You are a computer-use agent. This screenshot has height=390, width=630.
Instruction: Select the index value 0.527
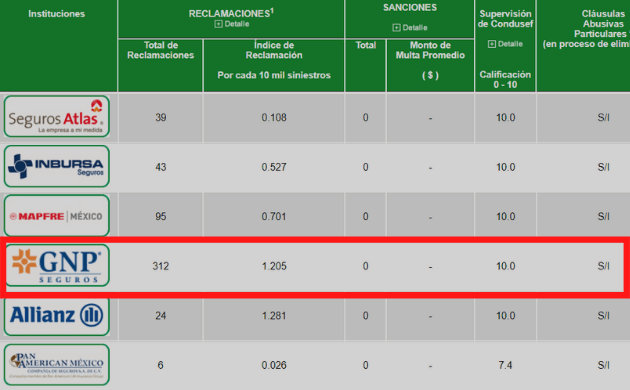[274, 167]
